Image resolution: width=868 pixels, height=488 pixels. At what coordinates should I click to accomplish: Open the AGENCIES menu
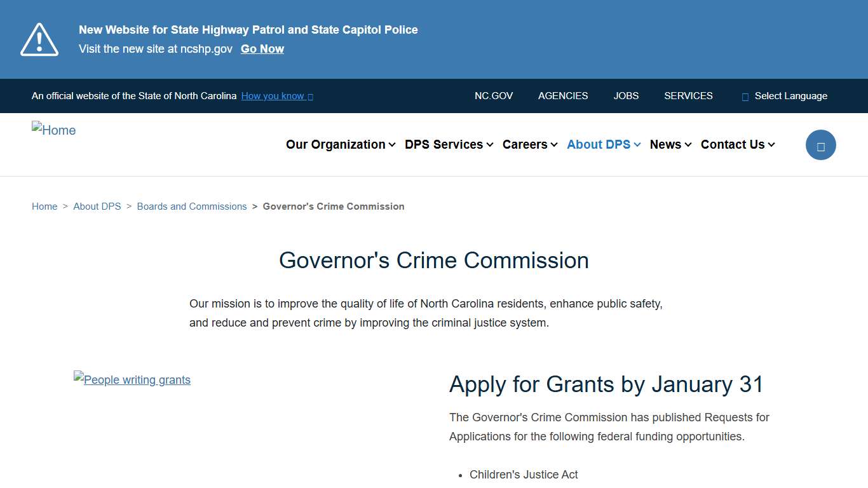(563, 96)
